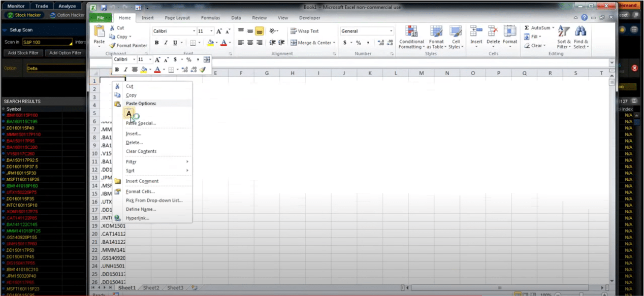Click the Format cells icon in Cells group
644x296 pixels.
(509, 31)
